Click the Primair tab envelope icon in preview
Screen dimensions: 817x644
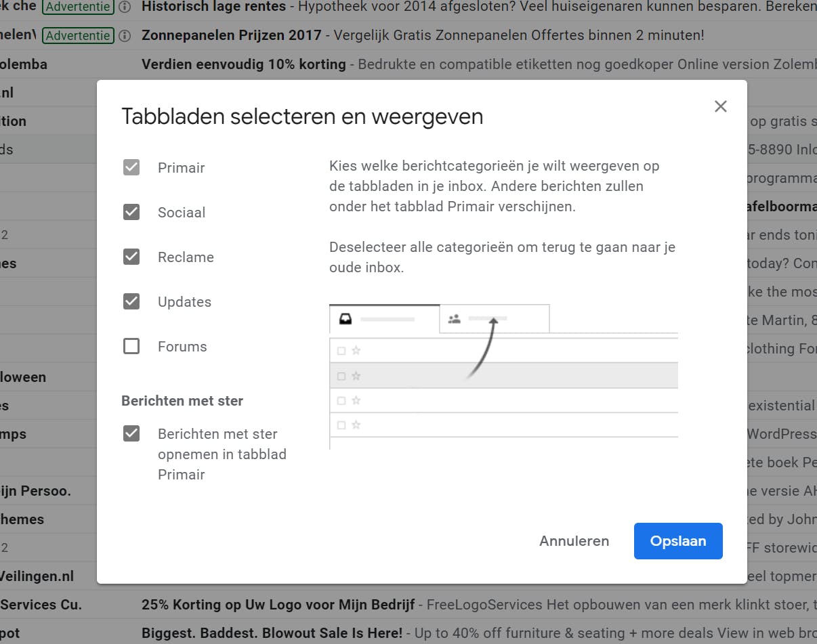click(345, 318)
